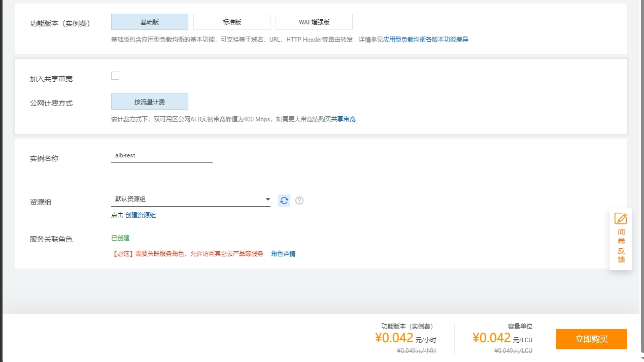Click the dropdown arrow of the resource group selector
Image resolution: width=644 pixels, height=362 pixels.
[267, 199]
